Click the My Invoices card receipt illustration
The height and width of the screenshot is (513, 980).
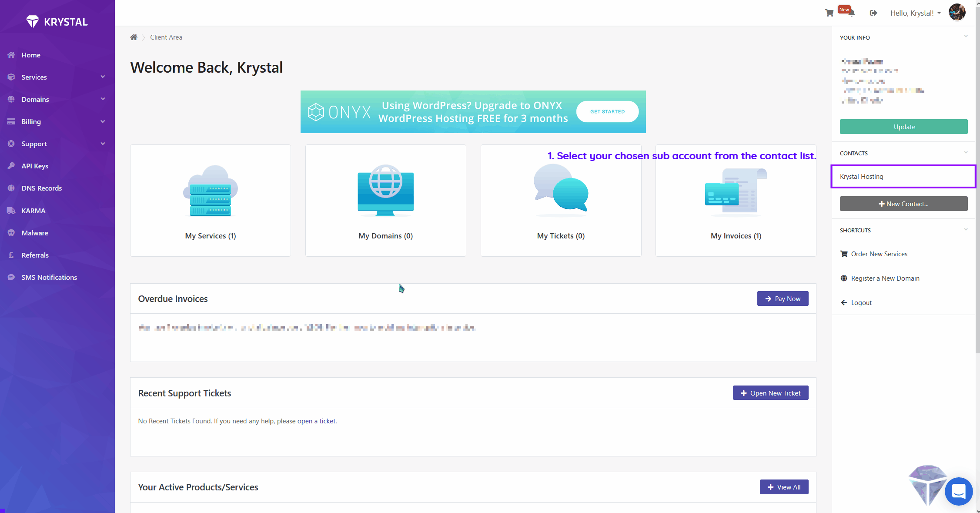(x=736, y=191)
